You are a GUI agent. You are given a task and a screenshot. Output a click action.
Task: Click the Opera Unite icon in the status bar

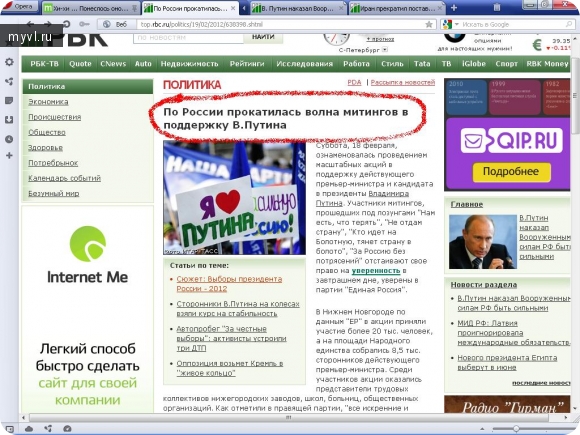48,429
